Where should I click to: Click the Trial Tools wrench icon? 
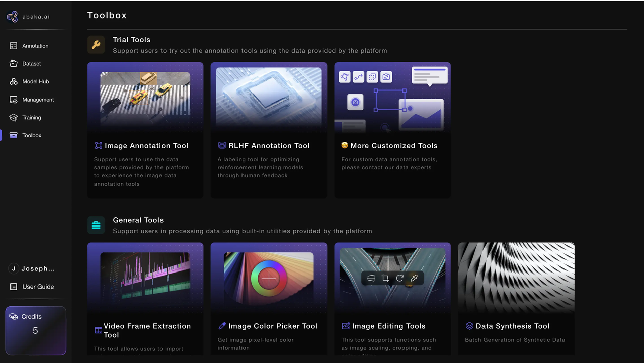click(x=96, y=45)
